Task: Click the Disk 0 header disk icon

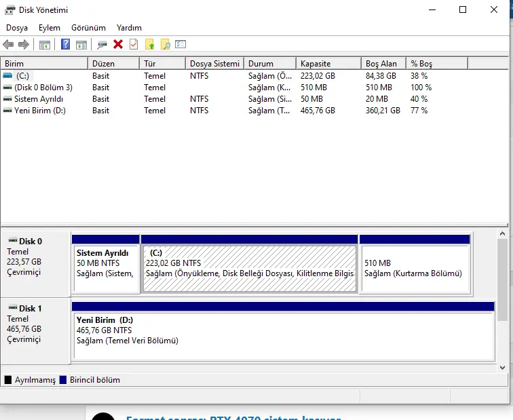Action: click(13, 240)
